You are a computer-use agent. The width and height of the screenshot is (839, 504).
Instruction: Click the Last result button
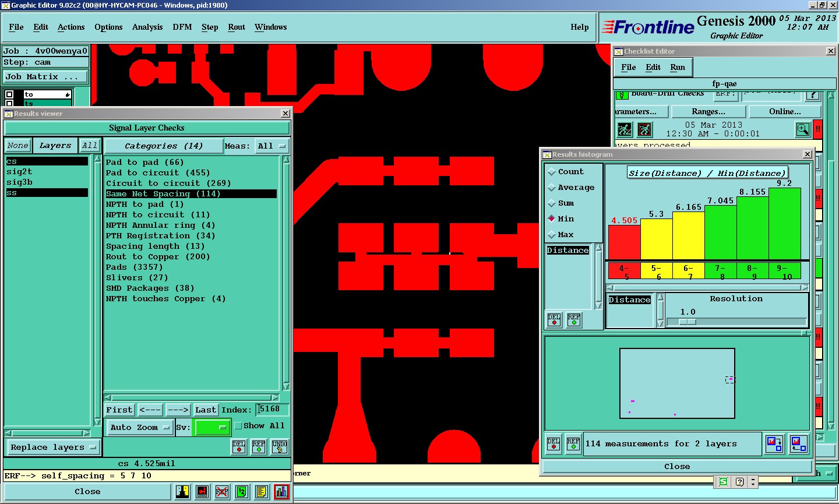[x=206, y=410]
